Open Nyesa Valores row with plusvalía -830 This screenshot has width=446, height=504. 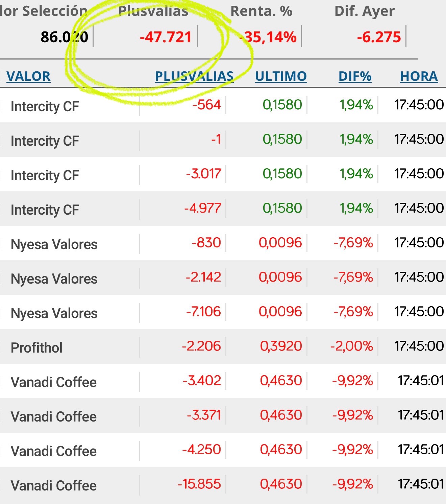coord(223,243)
